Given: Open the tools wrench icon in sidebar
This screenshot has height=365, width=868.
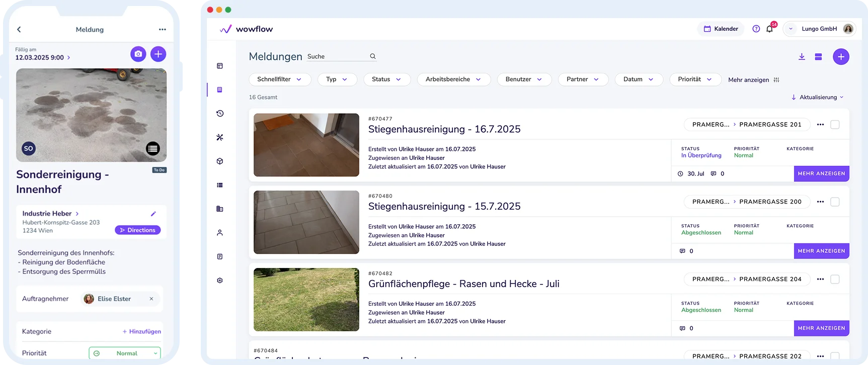Looking at the screenshot, I should click(220, 137).
